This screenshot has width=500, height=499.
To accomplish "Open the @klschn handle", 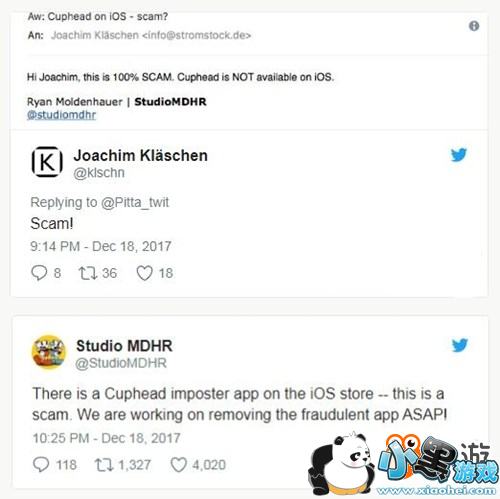I will point(99,173).
